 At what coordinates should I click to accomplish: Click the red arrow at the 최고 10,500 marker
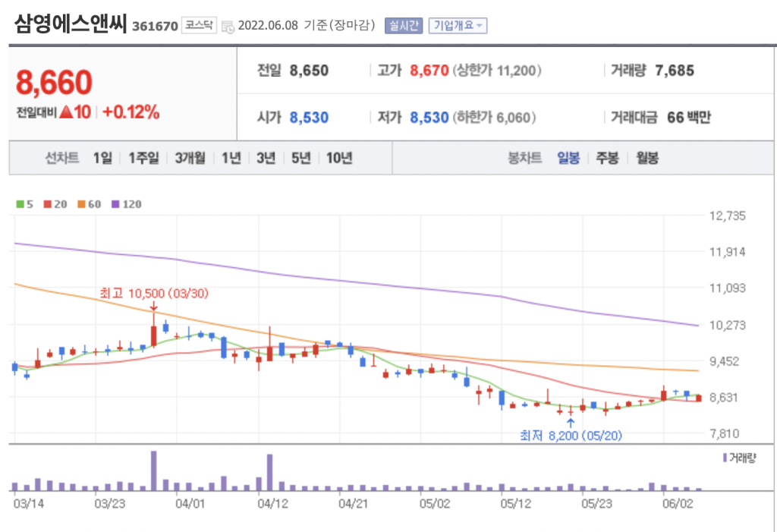154,307
